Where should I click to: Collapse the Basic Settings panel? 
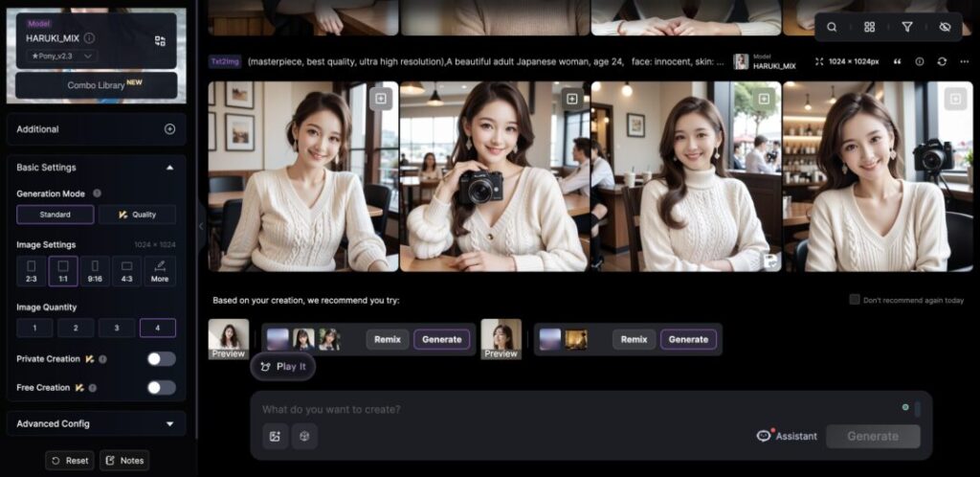(x=169, y=168)
